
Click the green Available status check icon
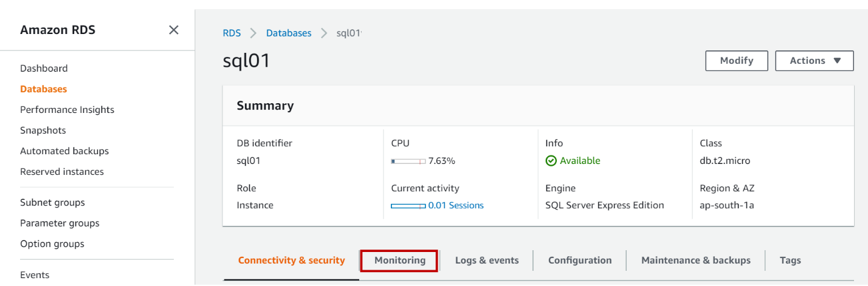tap(551, 161)
